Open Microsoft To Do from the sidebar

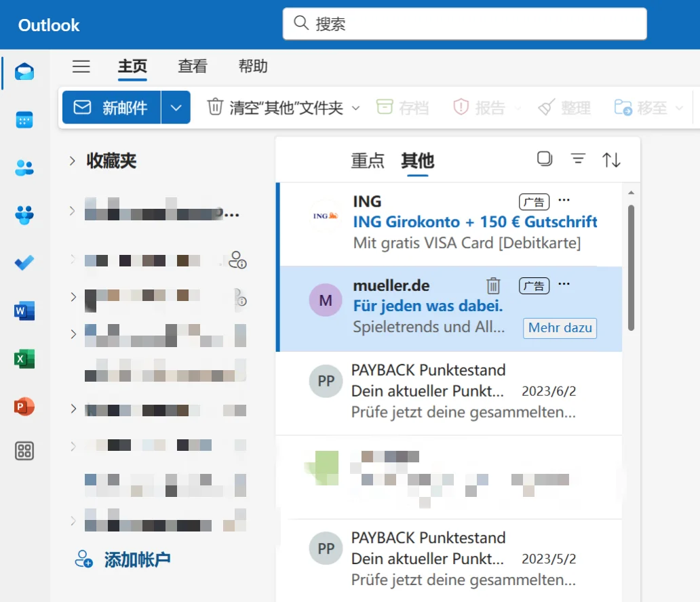tap(24, 263)
